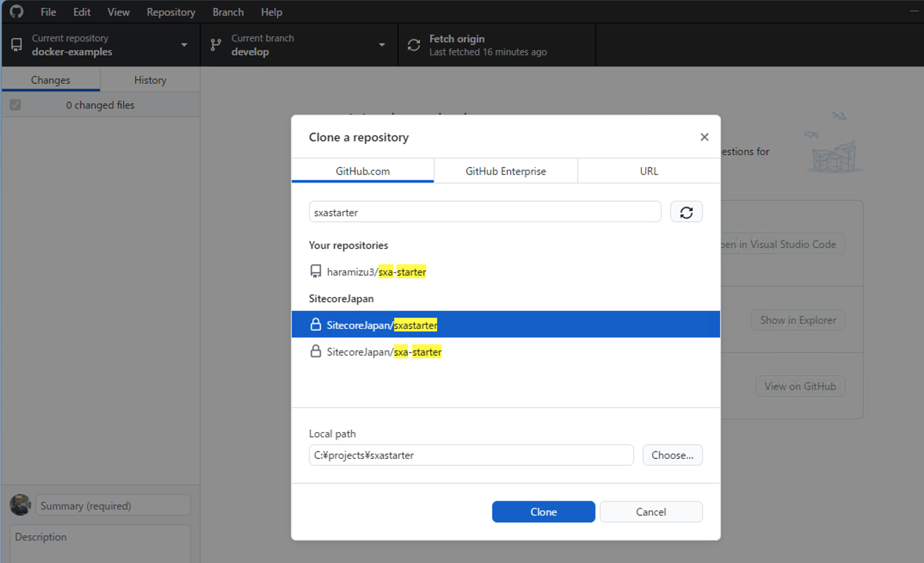The height and width of the screenshot is (563, 924).
Task: Click the lock icon beside SitecoreJapan/sxastarter
Action: [316, 325]
